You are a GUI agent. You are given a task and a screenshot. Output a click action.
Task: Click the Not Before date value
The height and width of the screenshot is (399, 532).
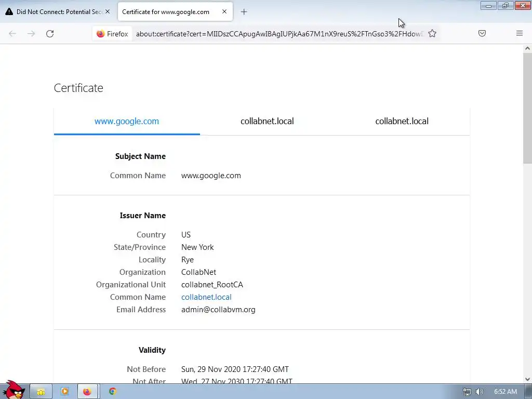(x=235, y=369)
